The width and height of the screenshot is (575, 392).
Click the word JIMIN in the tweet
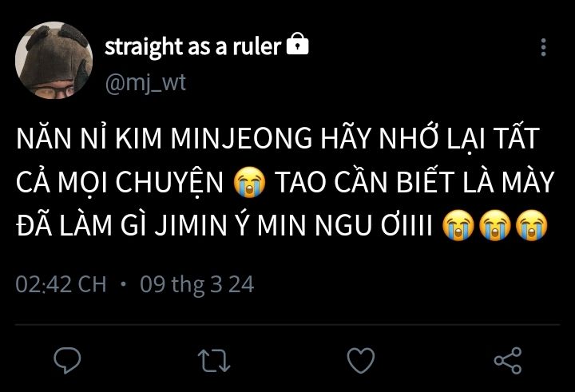(x=192, y=225)
